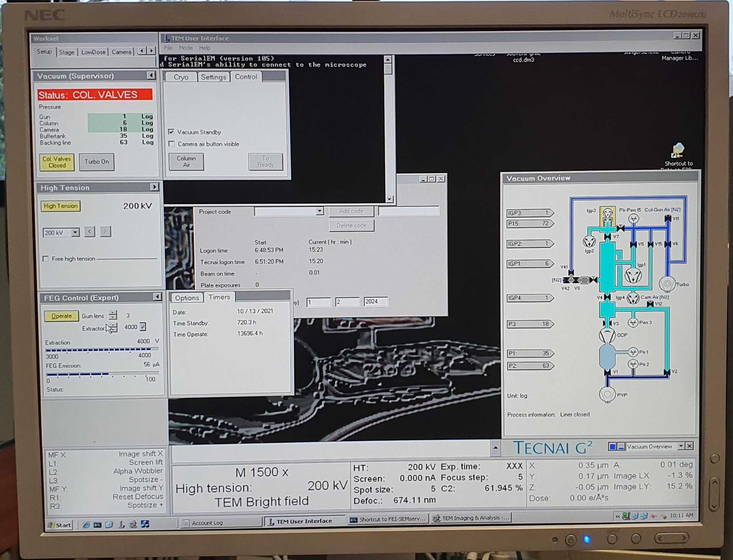Viewport: 733px width, 560px height.
Task: Click the Turbo On button
Action: coord(97,162)
